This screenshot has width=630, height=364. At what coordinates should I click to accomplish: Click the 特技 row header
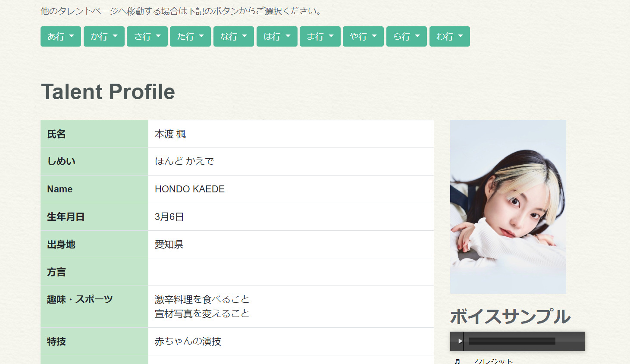point(94,342)
